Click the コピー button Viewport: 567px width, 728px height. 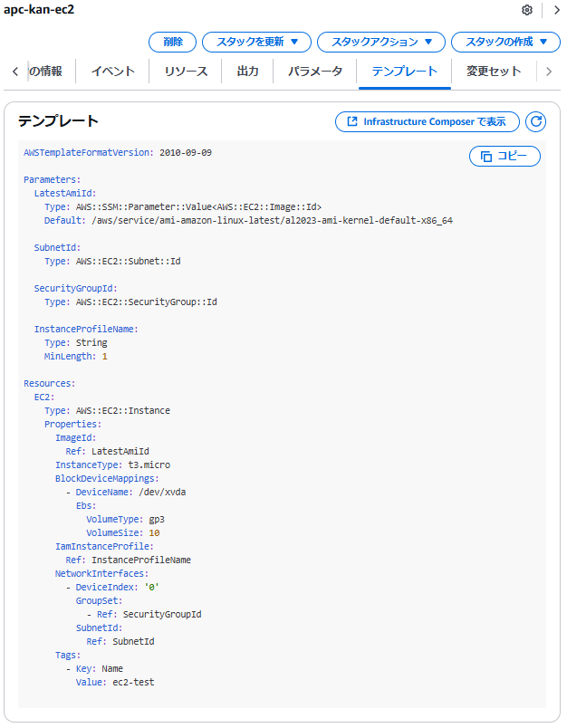pyautogui.click(x=505, y=156)
